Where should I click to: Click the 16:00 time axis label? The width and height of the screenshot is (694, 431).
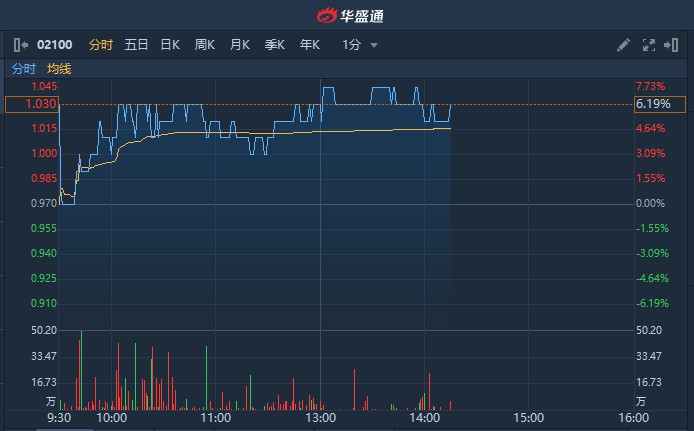[x=633, y=418]
